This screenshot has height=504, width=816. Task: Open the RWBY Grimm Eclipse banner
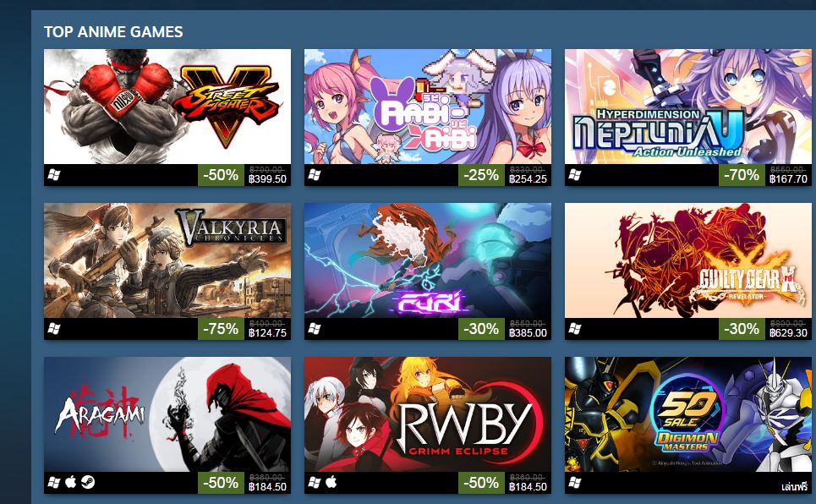tap(428, 414)
